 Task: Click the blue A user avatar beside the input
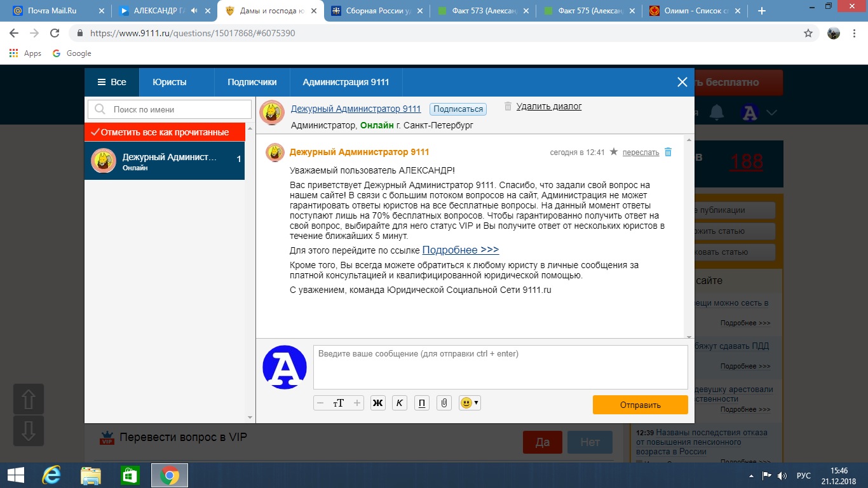(285, 367)
